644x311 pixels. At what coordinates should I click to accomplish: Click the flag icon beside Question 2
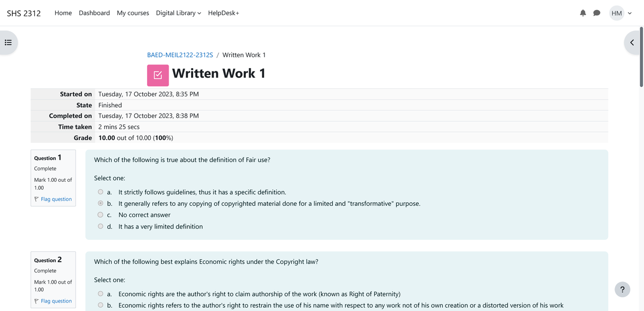click(36, 301)
